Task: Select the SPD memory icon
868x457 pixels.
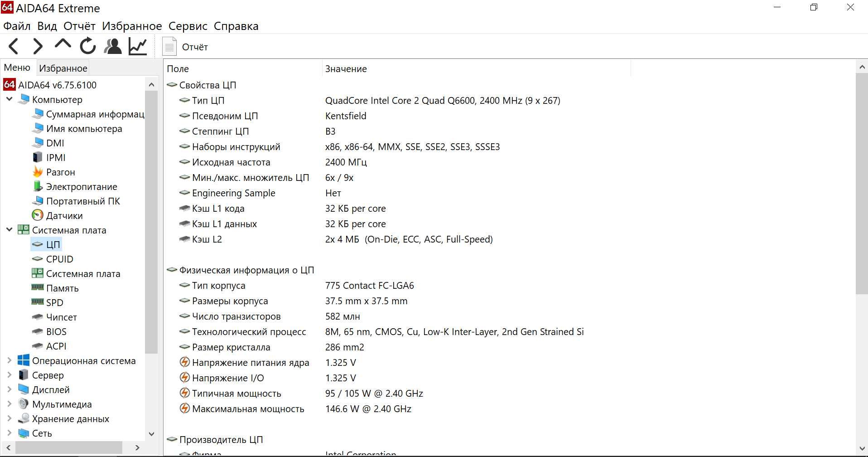Action: tap(38, 301)
